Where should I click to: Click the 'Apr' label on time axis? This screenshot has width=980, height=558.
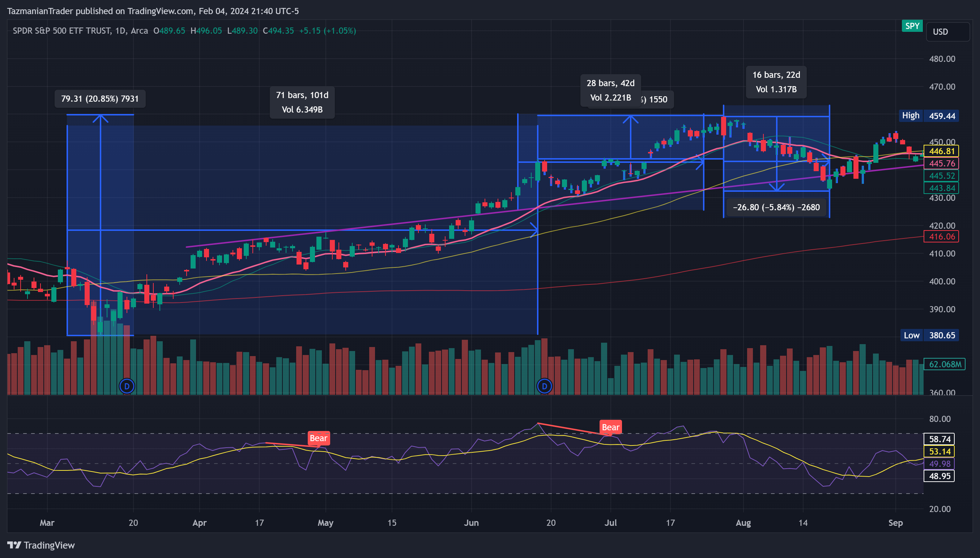click(200, 523)
